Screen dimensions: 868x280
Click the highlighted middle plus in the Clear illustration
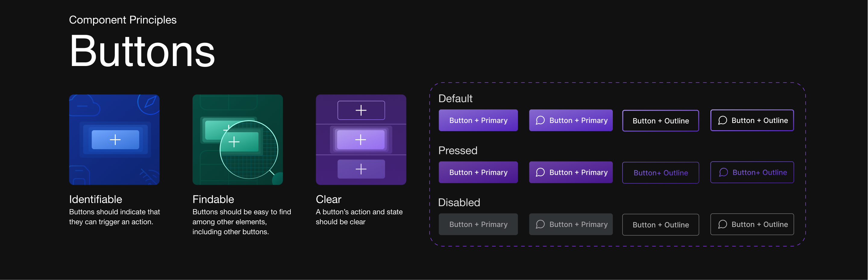click(x=361, y=140)
